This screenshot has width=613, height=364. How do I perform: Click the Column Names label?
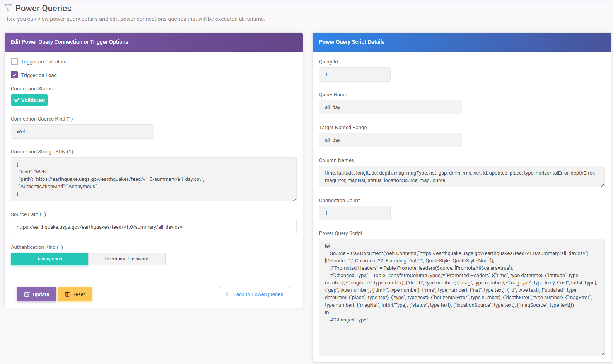point(336,160)
